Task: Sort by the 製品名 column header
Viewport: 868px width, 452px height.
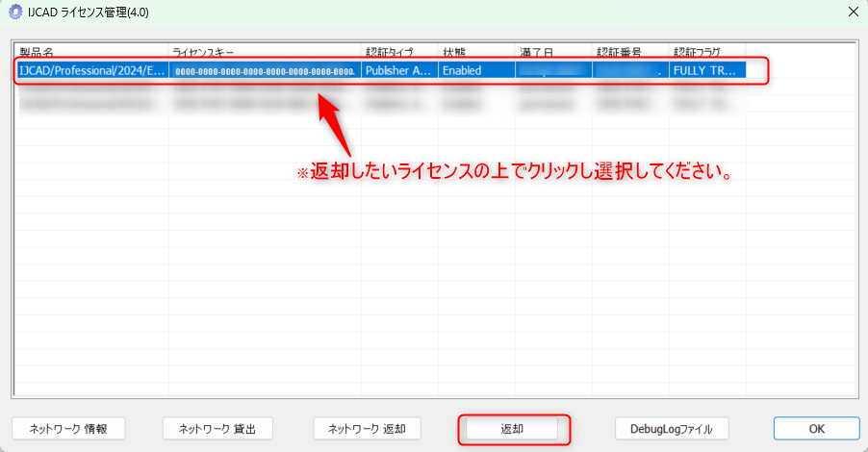Action: coord(91,52)
